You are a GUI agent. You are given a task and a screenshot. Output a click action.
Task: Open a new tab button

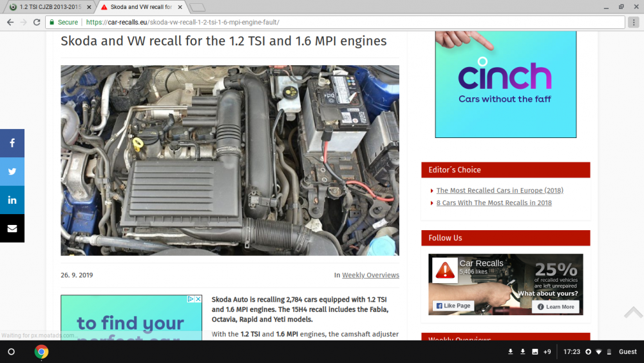(x=198, y=7)
